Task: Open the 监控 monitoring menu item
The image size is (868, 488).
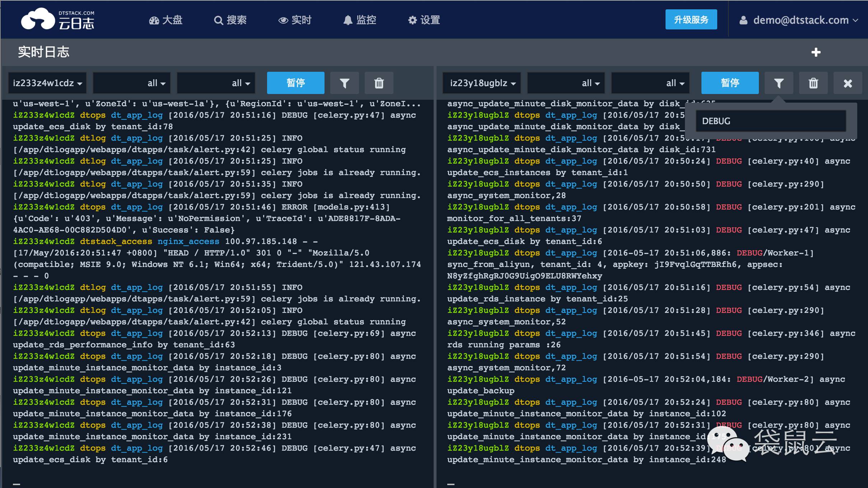Action: click(x=359, y=20)
